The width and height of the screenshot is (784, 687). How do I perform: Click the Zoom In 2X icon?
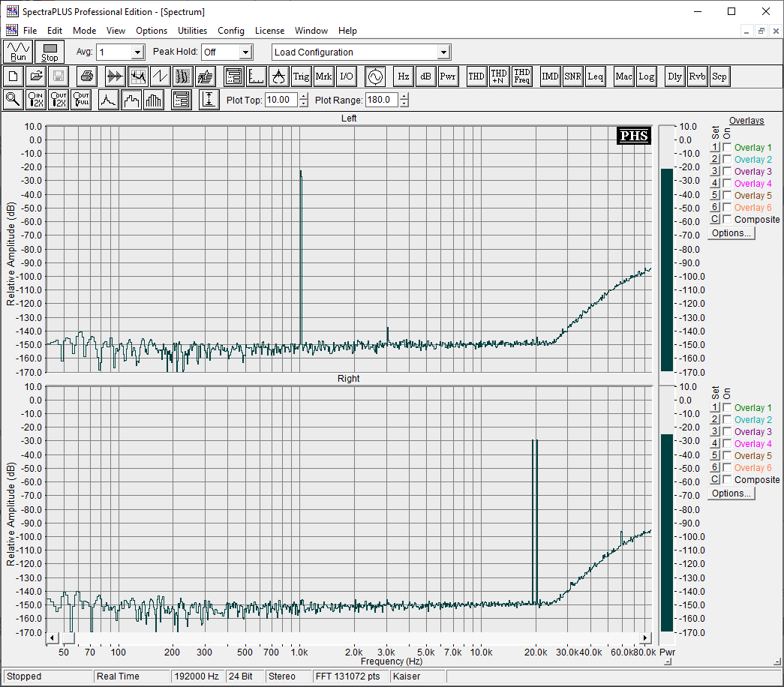click(35, 100)
